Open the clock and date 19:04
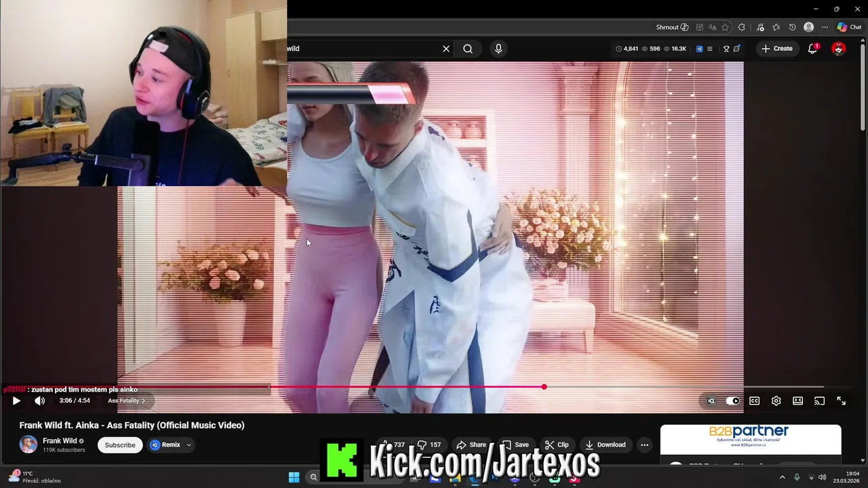The image size is (868, 488). point(848,477)
